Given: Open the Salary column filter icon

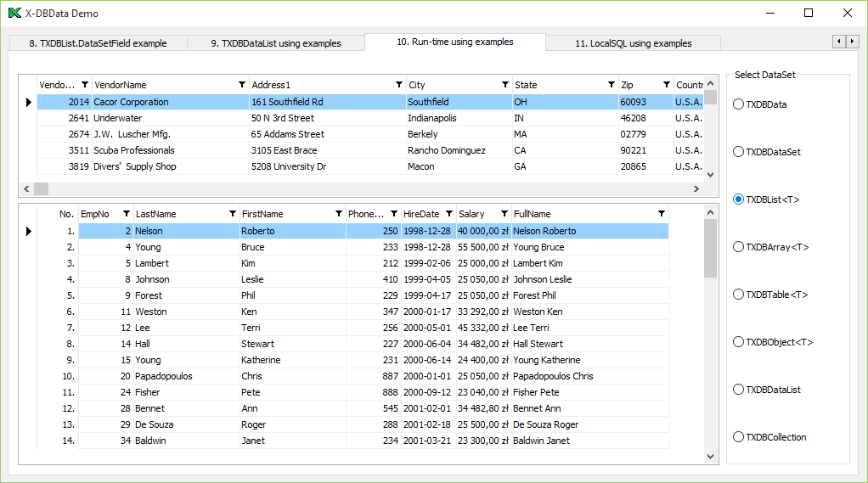Looking at the screenshot, I should coord(504,214).
